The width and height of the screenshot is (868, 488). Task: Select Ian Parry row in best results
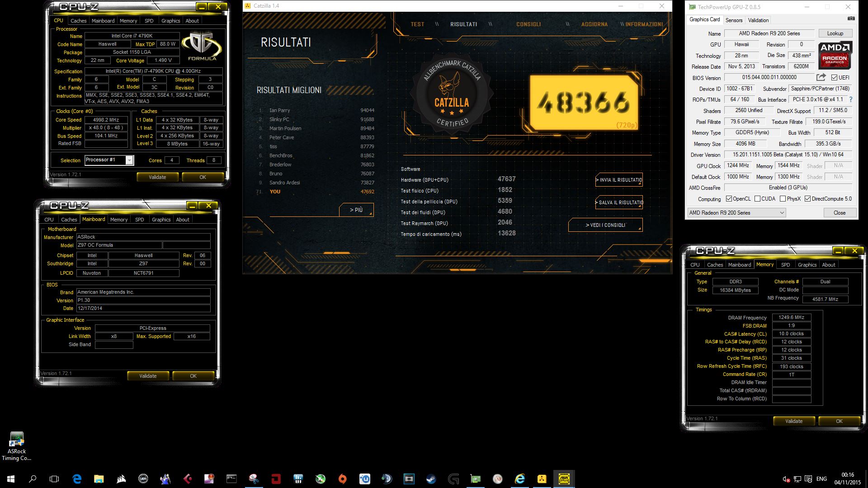(x=316, y=110)
